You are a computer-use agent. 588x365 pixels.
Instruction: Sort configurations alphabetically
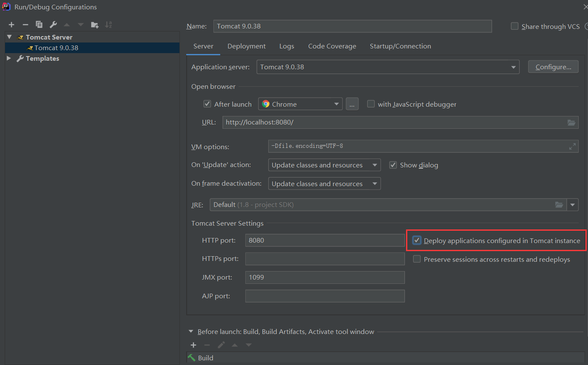(x=108, y=25)
